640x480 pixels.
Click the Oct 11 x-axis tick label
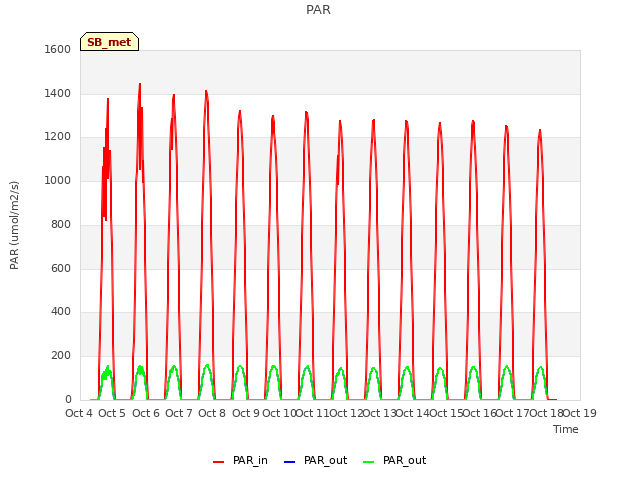[x=312, y=413]
